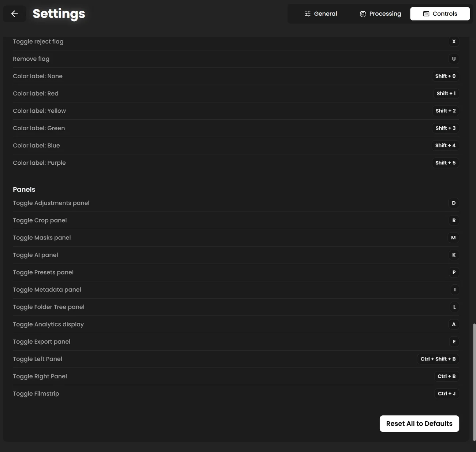Change the Shift + 3 shortcut key

[x=445, y=128]
